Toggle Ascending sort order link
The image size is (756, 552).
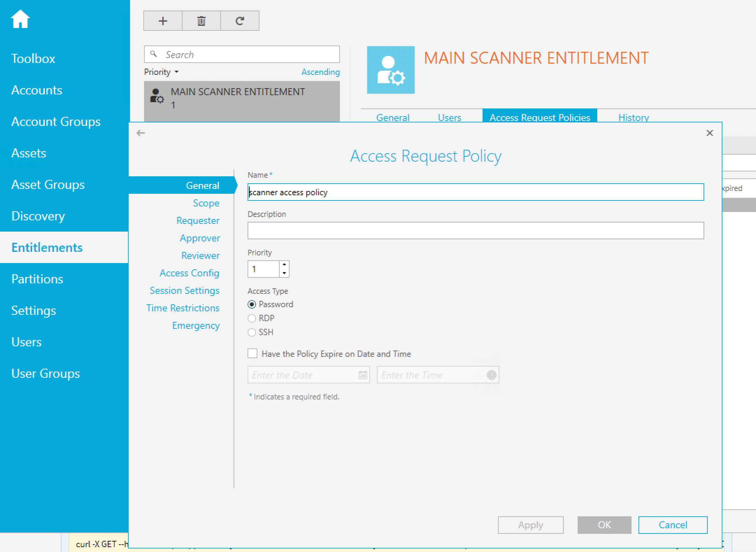(x=320, y=72)
